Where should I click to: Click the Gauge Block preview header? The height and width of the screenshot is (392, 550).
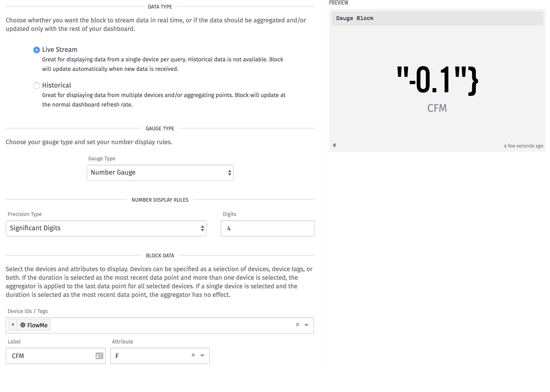[x=437, y=18]
